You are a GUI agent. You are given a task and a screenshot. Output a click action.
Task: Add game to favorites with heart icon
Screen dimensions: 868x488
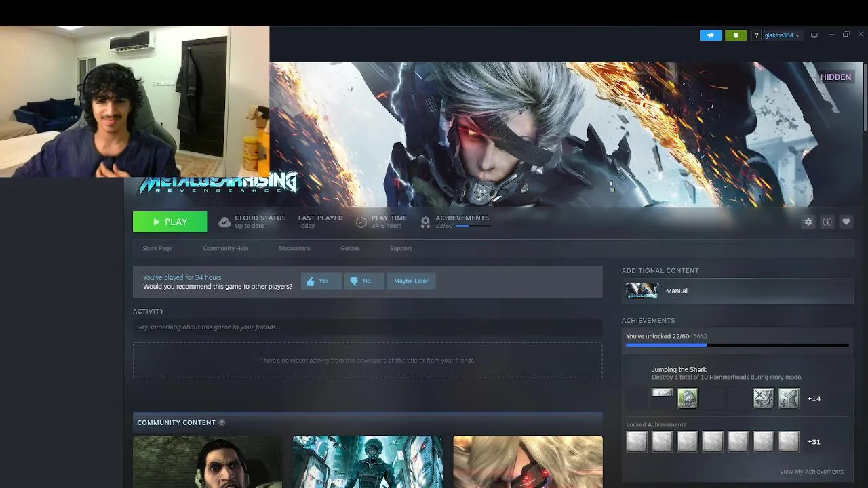click(x=846, y=222)
